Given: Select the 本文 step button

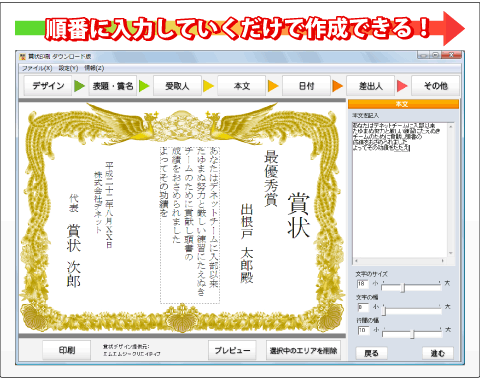Looking at the screenshot, I should click(242, 86).
